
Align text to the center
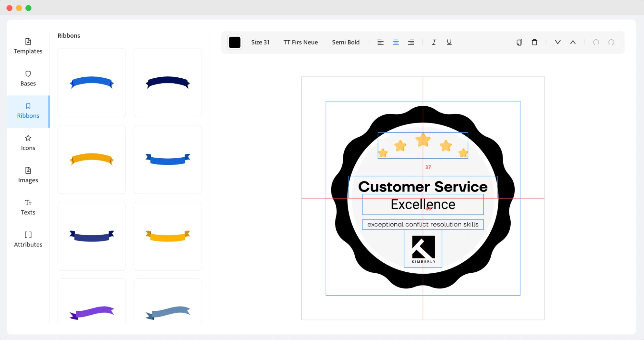point(396,42)
